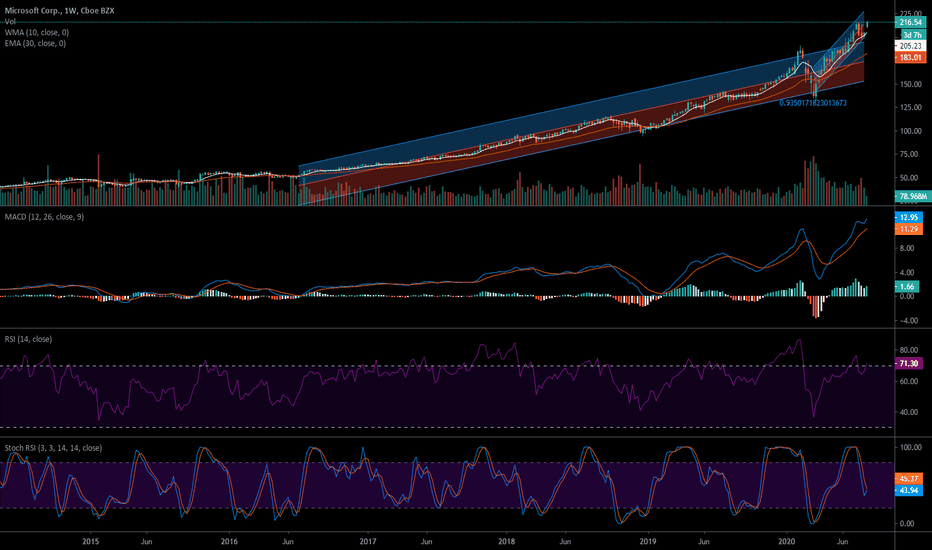Click the 80.00 RSI axis tick
This screenshot has width=932, height=550.
coord(909,351)
